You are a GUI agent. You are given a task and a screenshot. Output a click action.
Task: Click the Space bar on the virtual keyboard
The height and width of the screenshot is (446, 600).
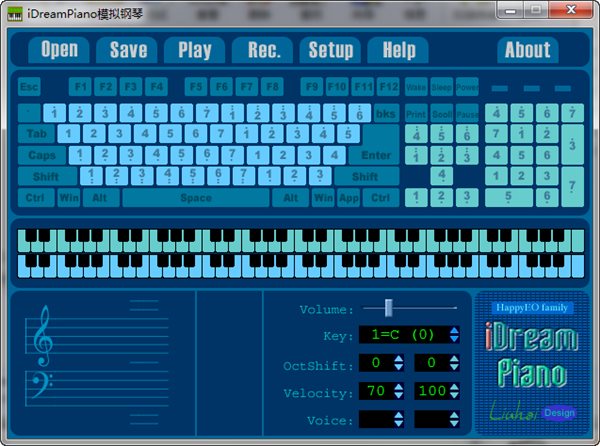click(196, 198)
